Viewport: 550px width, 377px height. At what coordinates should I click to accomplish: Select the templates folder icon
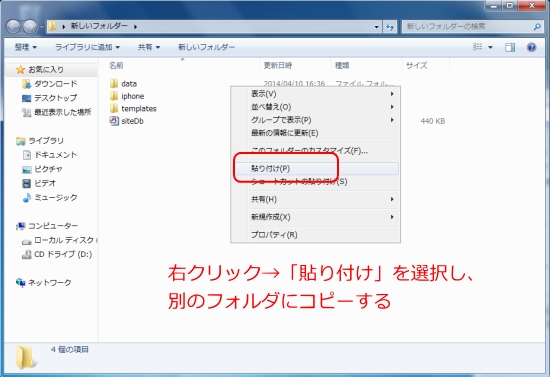(114, 108)
